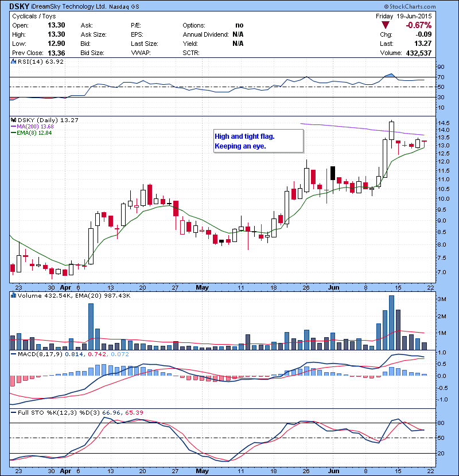Click the RSI(14) indicator icon

coord(14,61)
